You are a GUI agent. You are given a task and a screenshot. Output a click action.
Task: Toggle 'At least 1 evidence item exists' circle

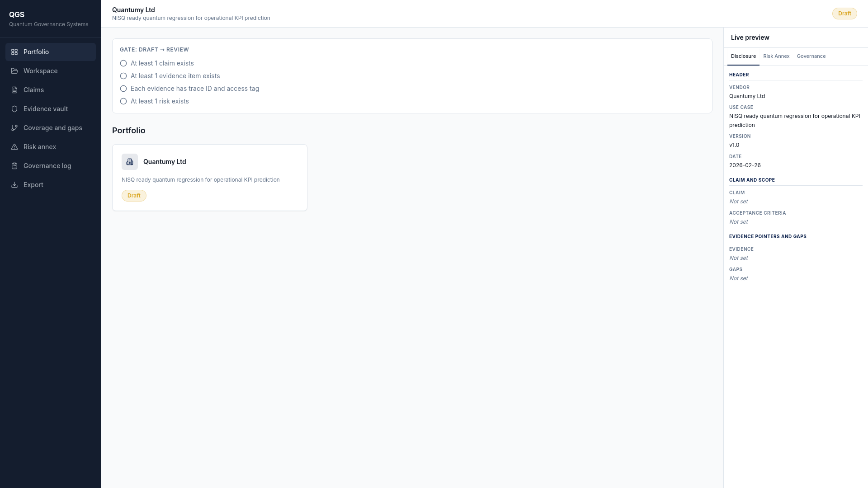123,76
